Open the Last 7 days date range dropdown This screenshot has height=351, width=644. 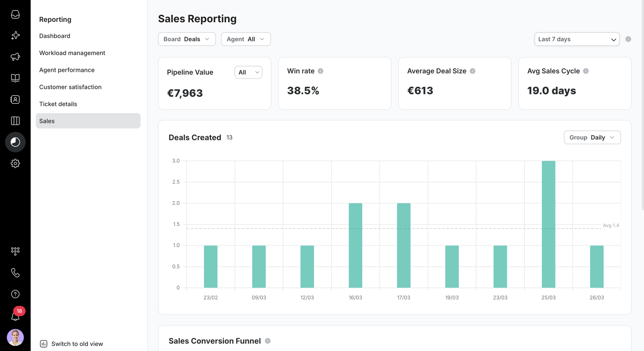577,39
